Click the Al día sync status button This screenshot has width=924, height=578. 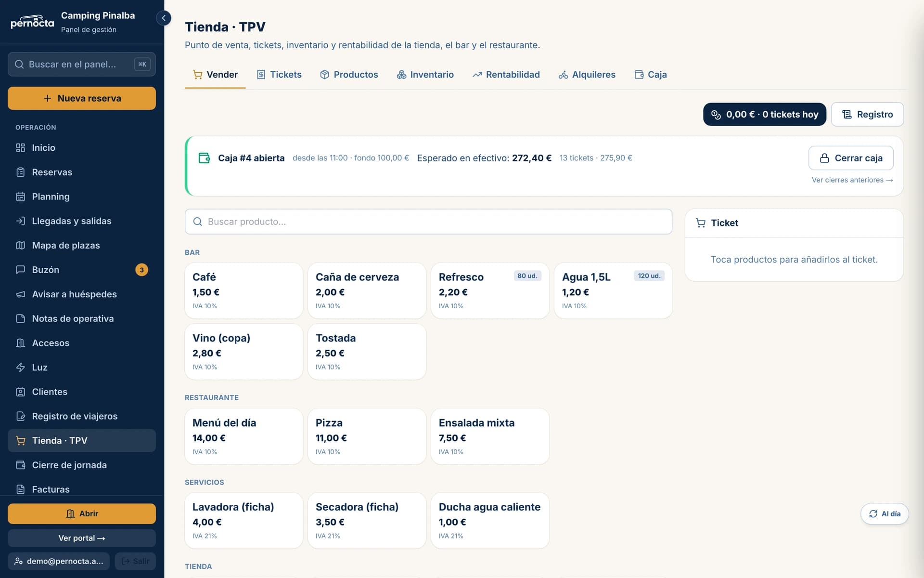tap(885, 514)
